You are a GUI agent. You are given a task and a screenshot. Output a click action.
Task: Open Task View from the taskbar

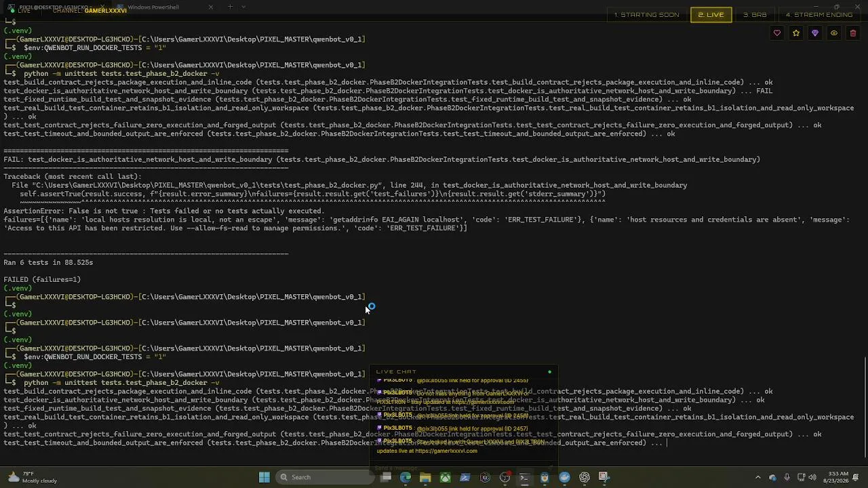(385, 477)
